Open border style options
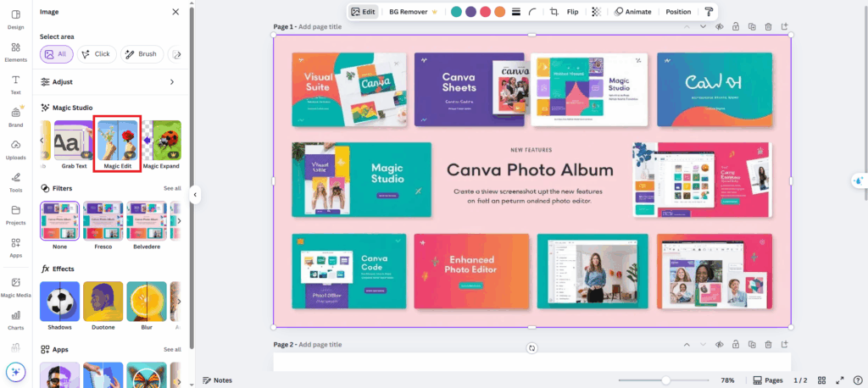Viewport: 868px width, 388px height. coord(516,12)
